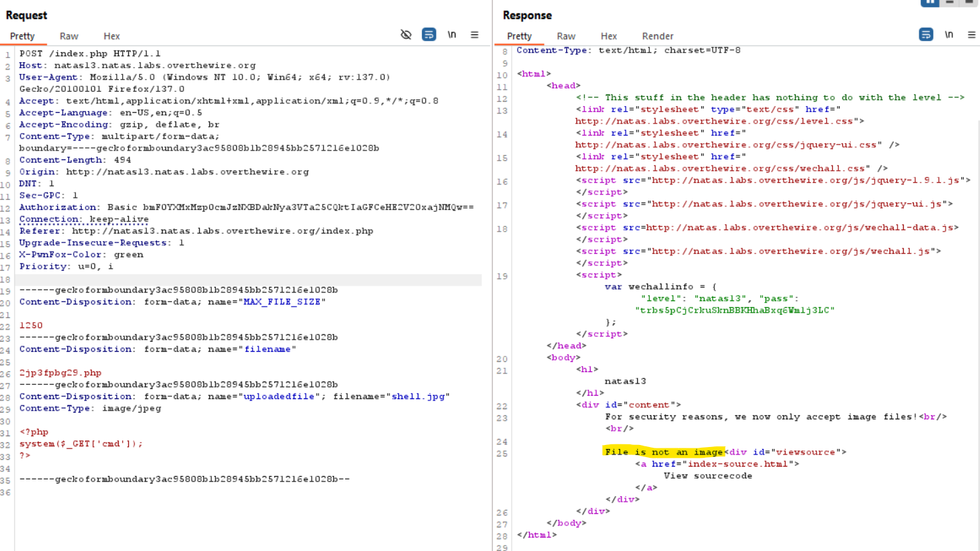Switch to the Request Hex tab

(x=111, y=36)
